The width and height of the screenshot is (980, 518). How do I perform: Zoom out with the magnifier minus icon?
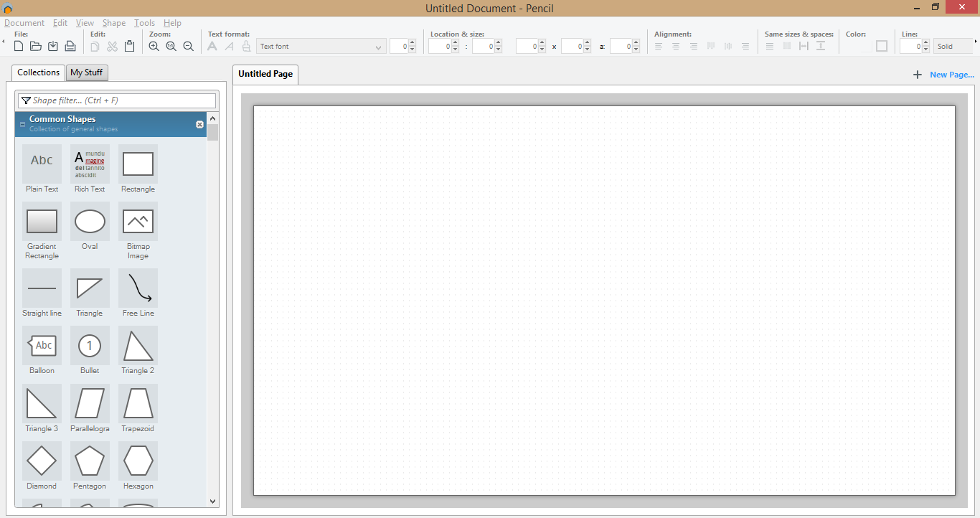click(188, 47)
